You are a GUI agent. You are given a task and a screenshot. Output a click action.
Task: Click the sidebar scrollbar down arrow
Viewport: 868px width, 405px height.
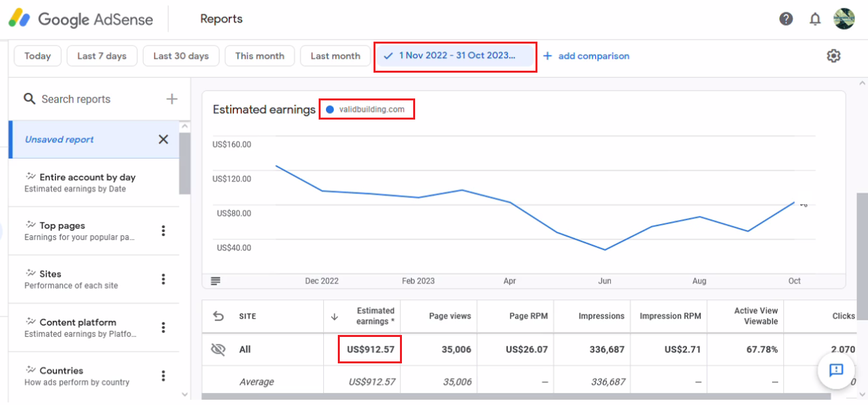pos(184,394)
